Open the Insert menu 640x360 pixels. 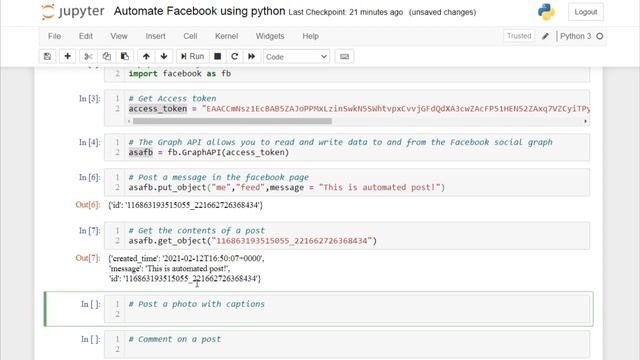[156, 36]
